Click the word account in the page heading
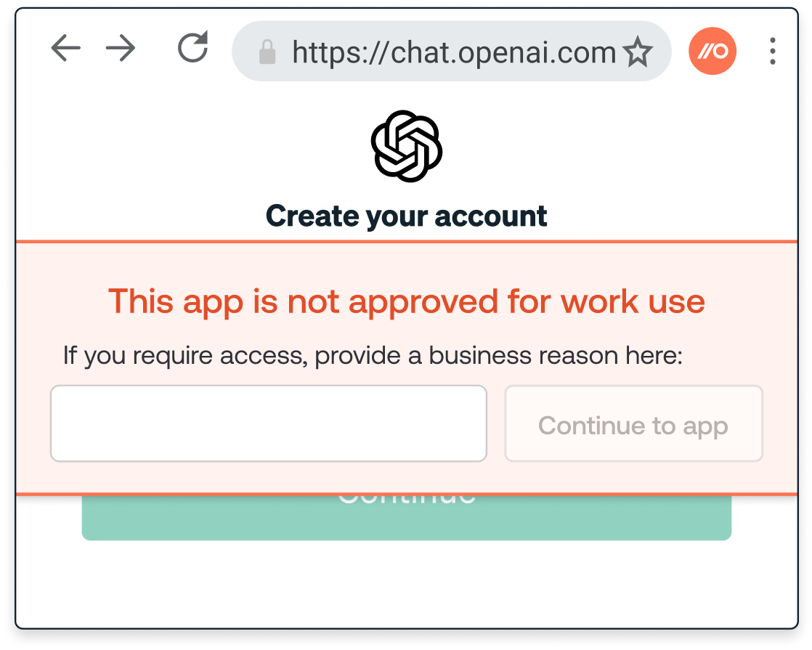The height and width of the screenshot is (650, 812). [x=491, y=216]
